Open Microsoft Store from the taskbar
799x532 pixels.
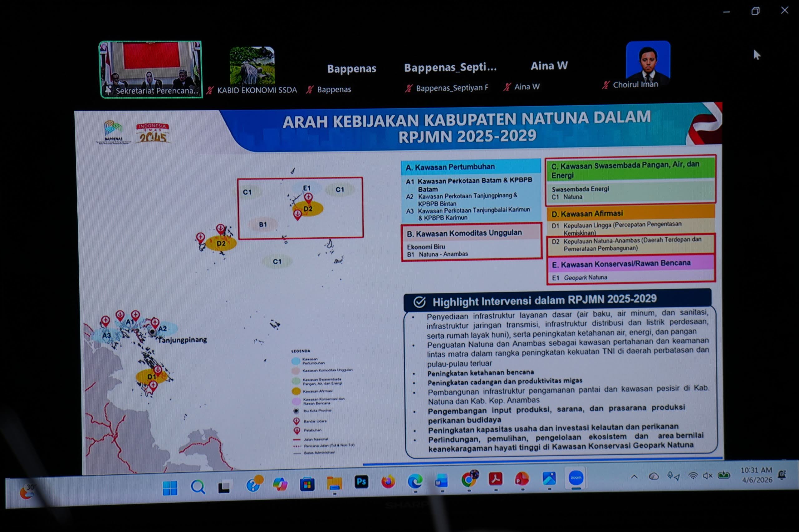pos(307,484)
